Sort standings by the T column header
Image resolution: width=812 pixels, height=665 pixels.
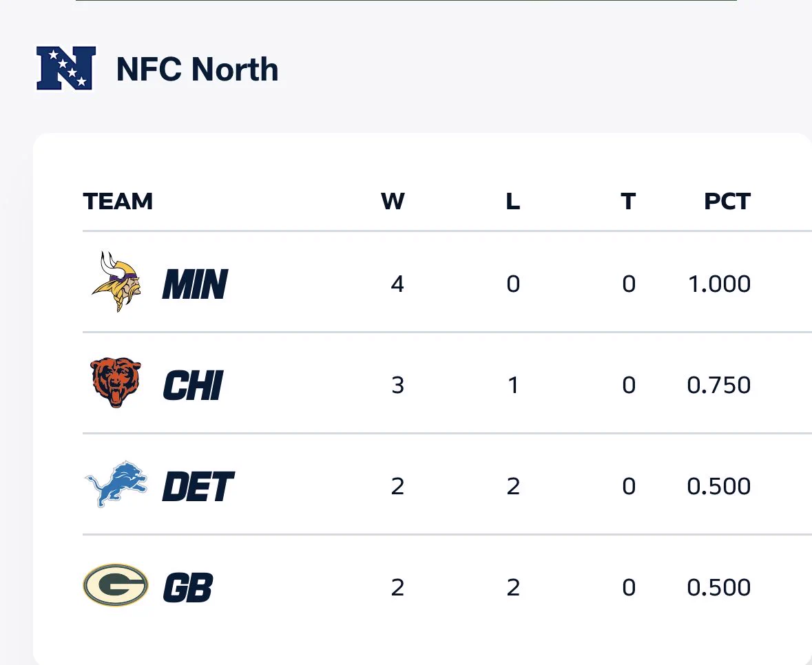point(628,201)
